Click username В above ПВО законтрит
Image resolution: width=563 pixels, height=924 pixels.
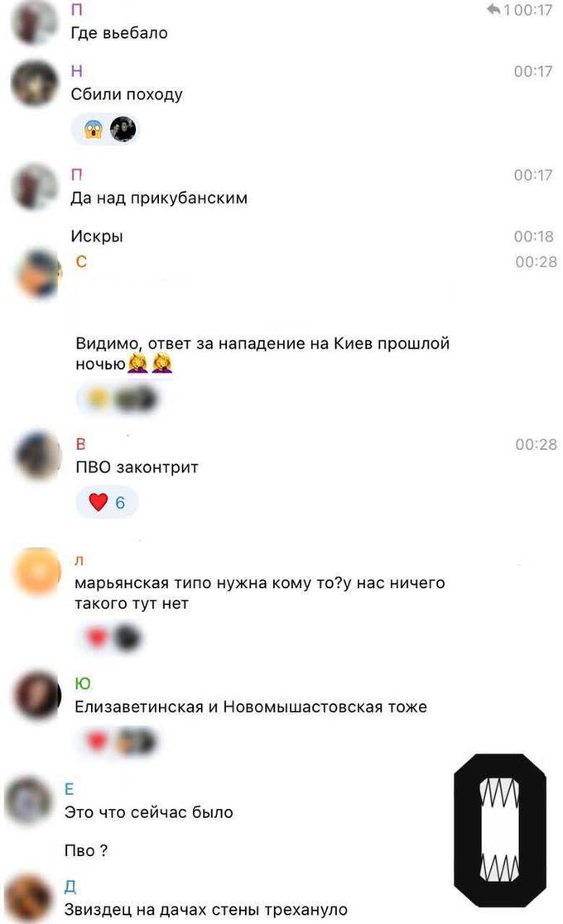[x=81, y=443]
